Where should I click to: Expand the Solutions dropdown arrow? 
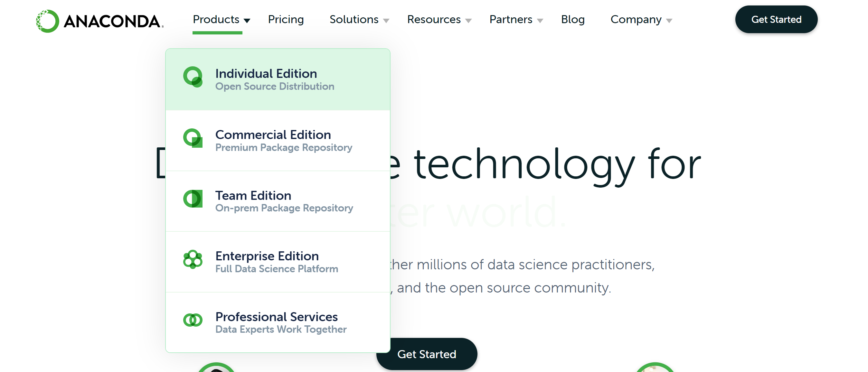386,21
